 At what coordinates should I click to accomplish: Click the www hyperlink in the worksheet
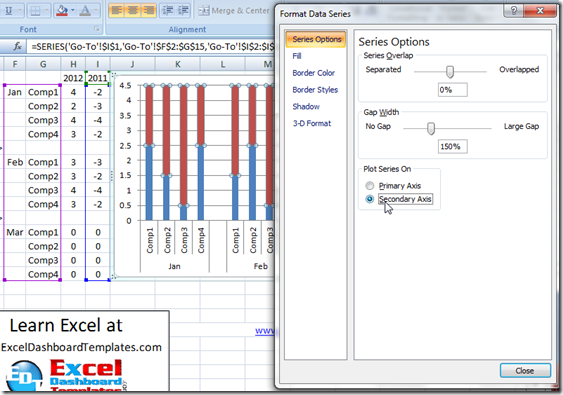pyautogui.click(x=265, y=331)
